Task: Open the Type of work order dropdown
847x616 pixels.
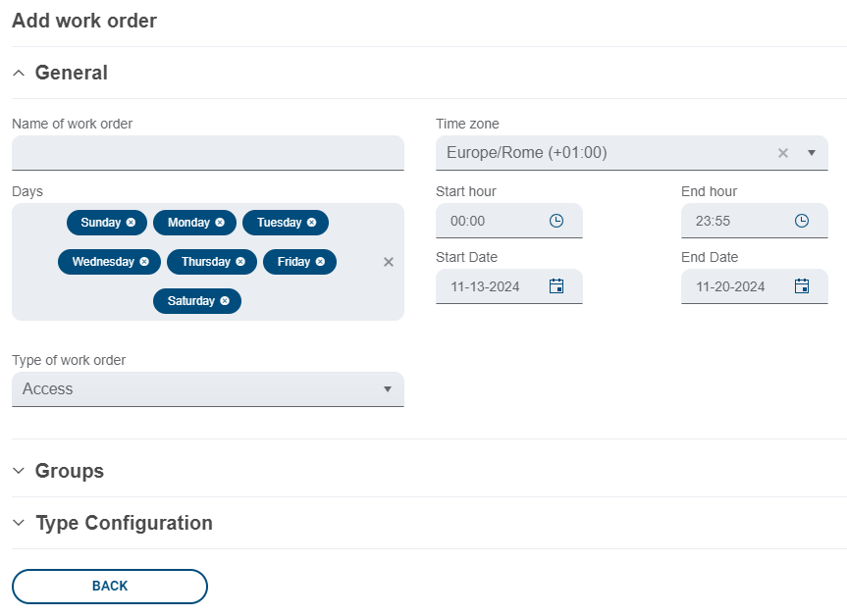Action: 208,389
